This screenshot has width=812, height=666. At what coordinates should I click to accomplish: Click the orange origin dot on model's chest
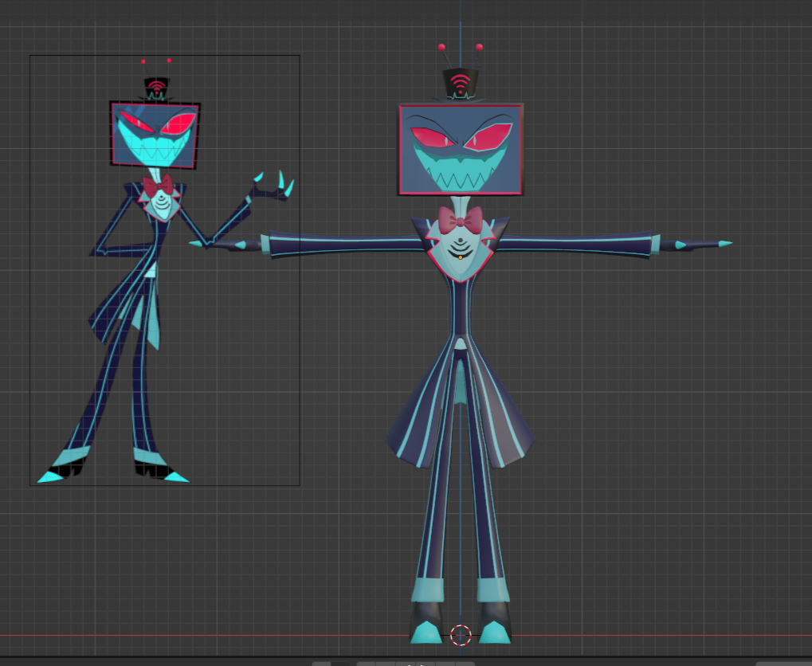461,257
